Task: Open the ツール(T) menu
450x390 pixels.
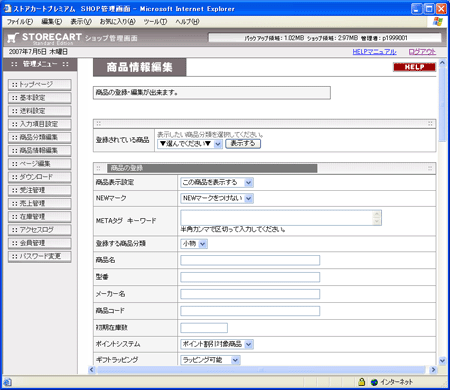Action: tap(155, 22)
